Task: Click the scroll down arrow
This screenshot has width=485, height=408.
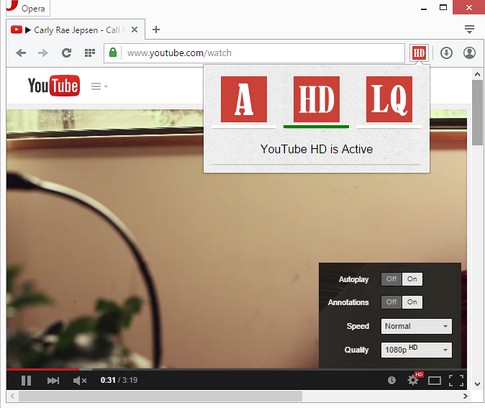Action: 477,384
